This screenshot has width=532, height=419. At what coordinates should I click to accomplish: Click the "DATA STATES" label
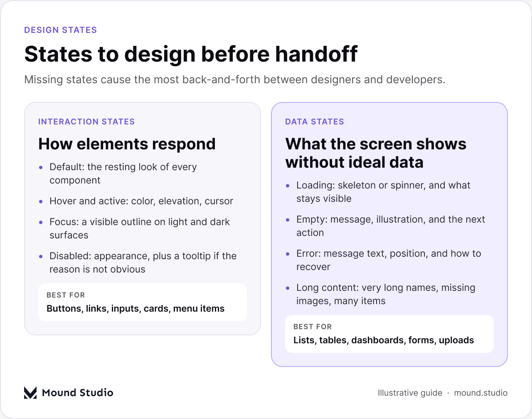(x=315, y=121)
